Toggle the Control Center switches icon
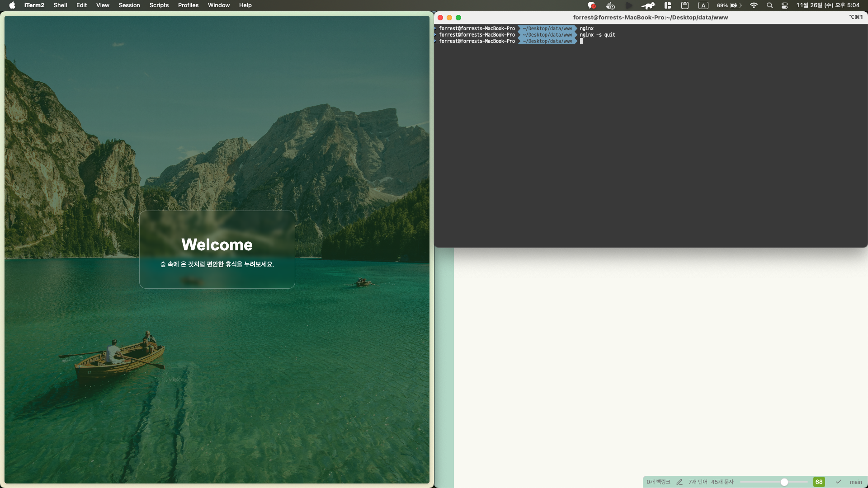 coord(785,5)
